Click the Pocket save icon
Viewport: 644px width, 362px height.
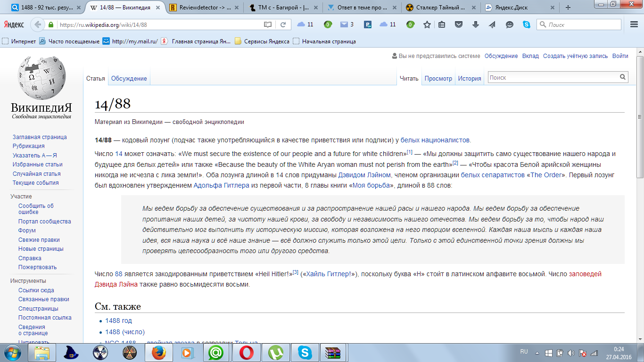click(x=459, y=25)
